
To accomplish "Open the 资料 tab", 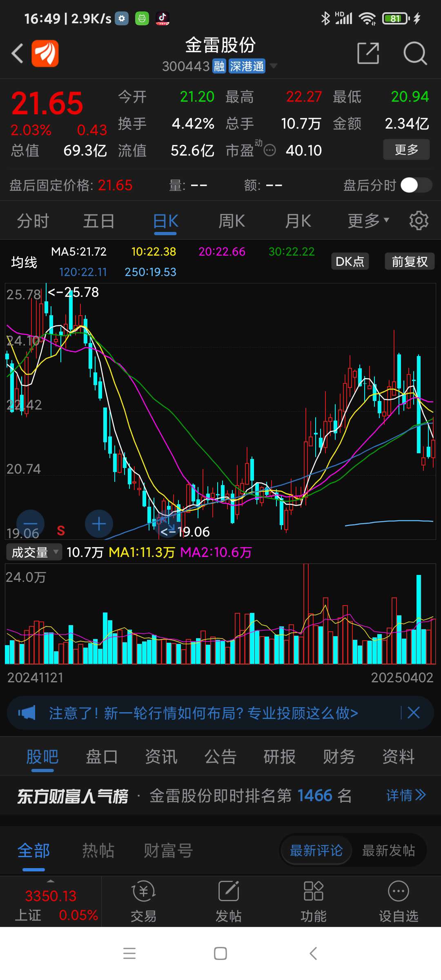I will click(x=398, y=757).
